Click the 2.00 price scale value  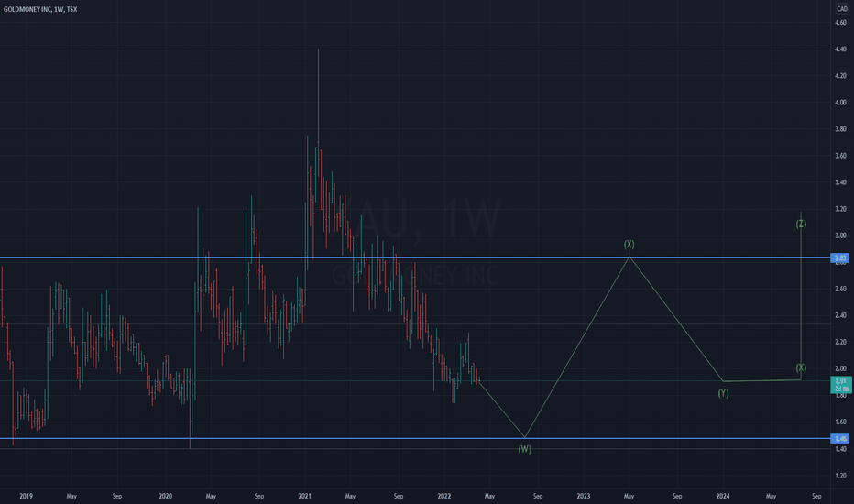pos(840,369)
